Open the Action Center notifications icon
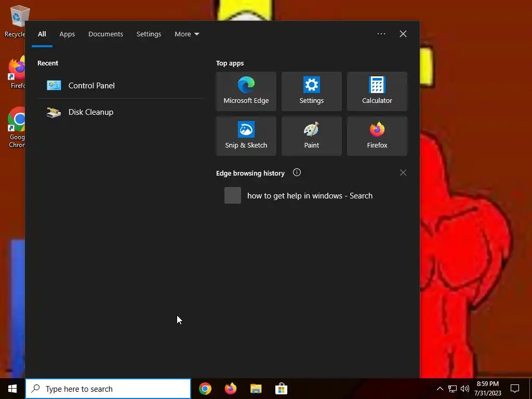Viewport: 532px width, 399px height. pos(515,389)
